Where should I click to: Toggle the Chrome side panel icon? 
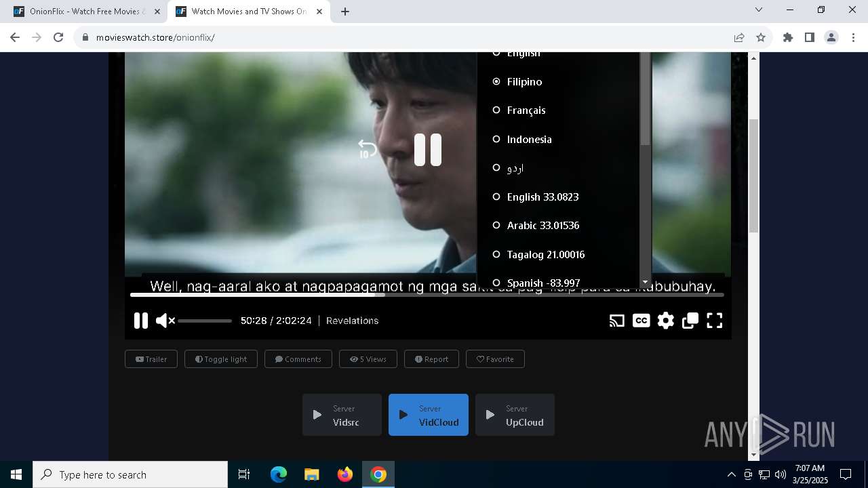point(810,37)
